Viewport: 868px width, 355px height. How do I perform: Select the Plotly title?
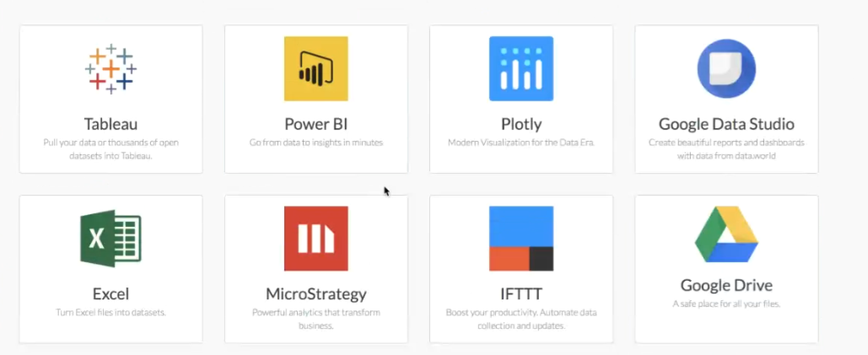(521, 125)
